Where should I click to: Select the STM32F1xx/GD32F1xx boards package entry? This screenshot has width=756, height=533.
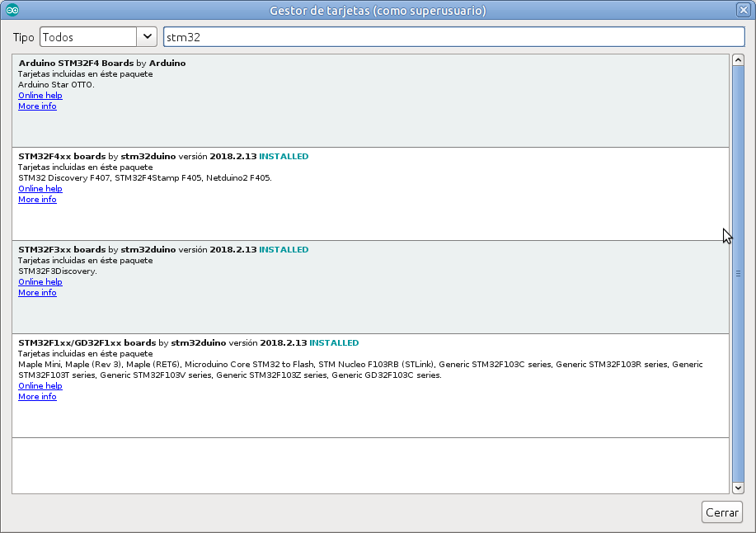[x=370, y=386]
